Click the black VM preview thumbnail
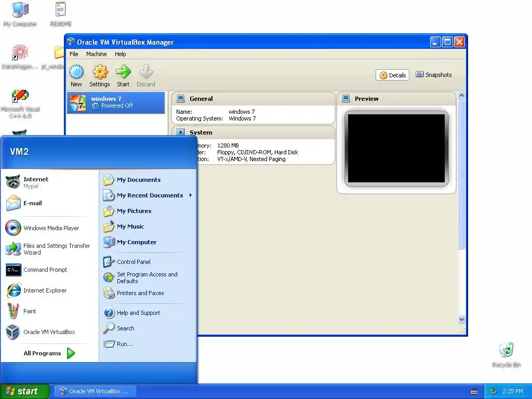 coord(396,148)
